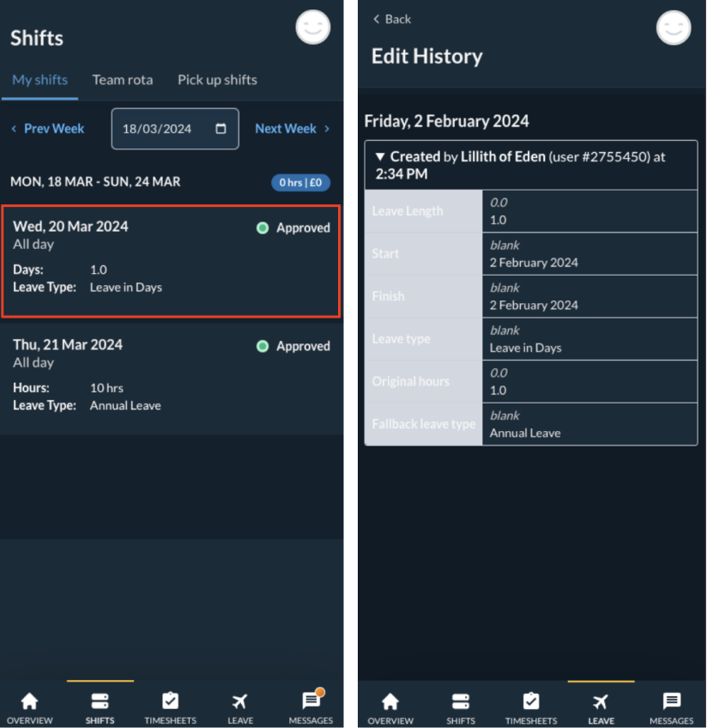The height and width of the screenshot is (728, 707).
Task: Open Wed, 20 Mar 2024 leave card
Action: (x=171, y=261)
